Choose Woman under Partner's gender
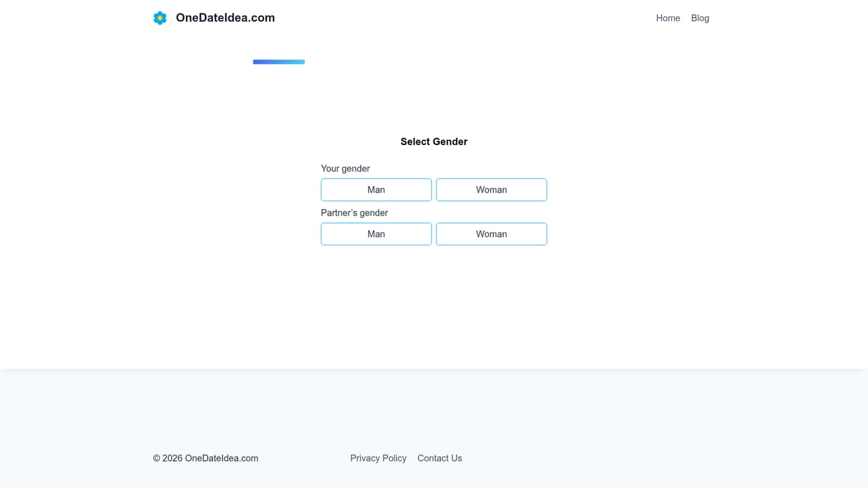This screenshot has width=868, height=488. pyautogui.click(x=492, y=234)
